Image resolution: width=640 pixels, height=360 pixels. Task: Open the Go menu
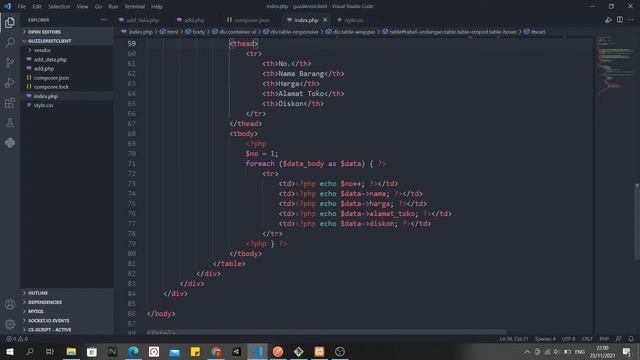coord(98,7)
